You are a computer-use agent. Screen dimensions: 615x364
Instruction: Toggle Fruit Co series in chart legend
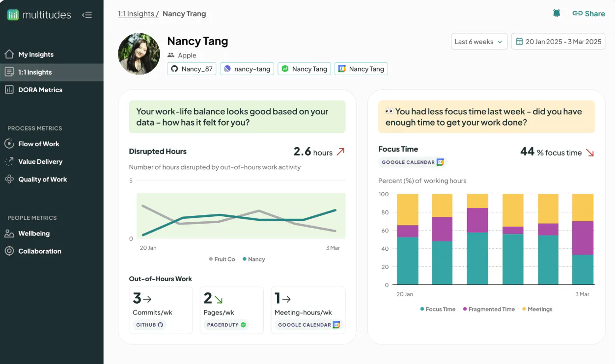tap(222, 259)
